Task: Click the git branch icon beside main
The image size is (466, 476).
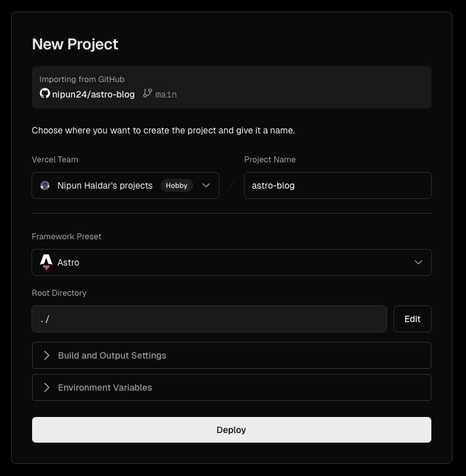Action: (x=148, y=93)
